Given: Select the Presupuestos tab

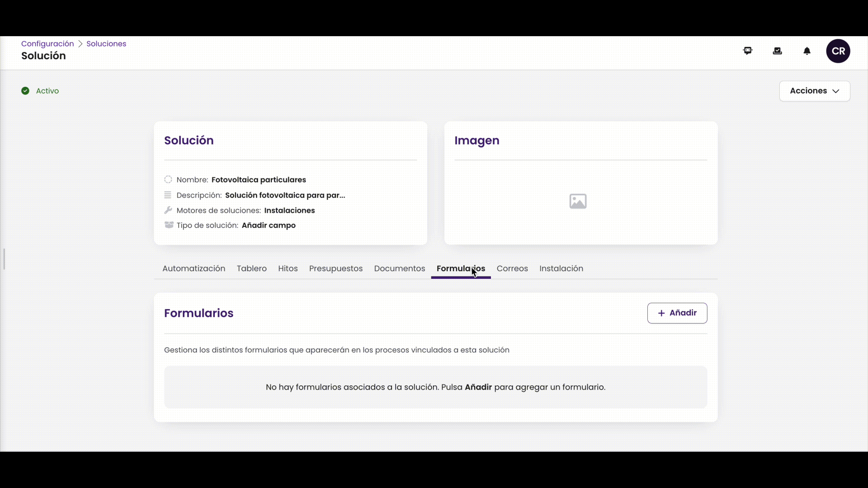Looking at the screenshot, I should point(336,268).
